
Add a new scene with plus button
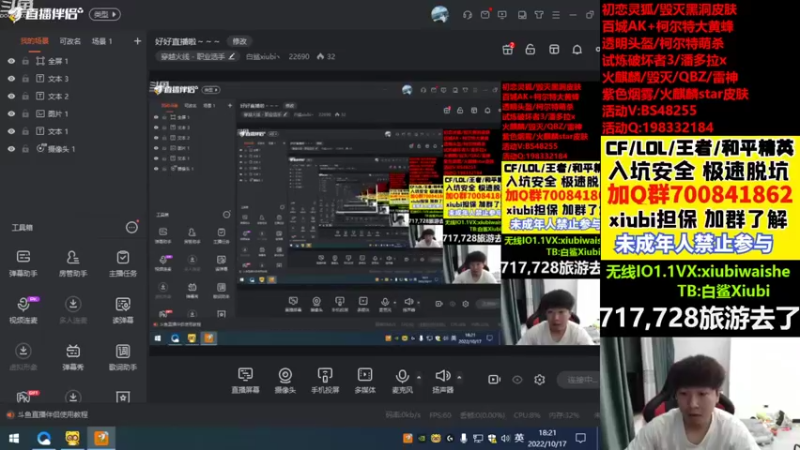pos(137,41)
